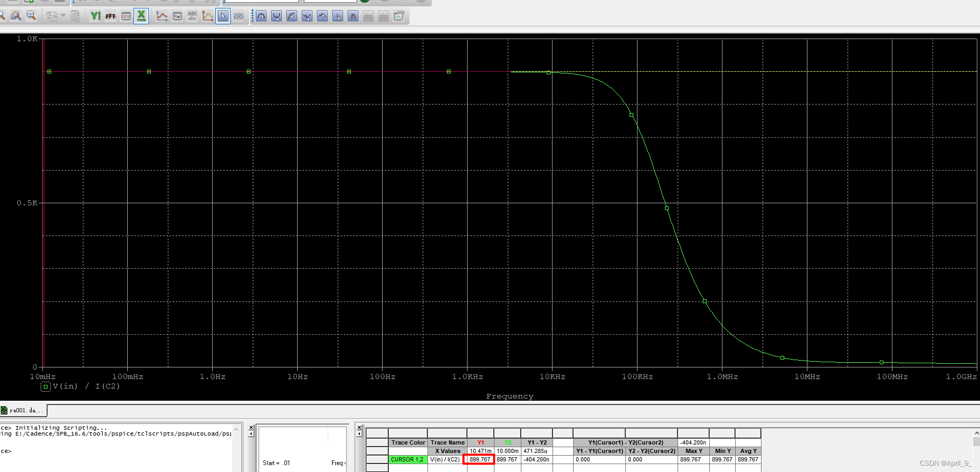Click the Start = .01 status text
The image size is (980, 472).
pos(277,463)
